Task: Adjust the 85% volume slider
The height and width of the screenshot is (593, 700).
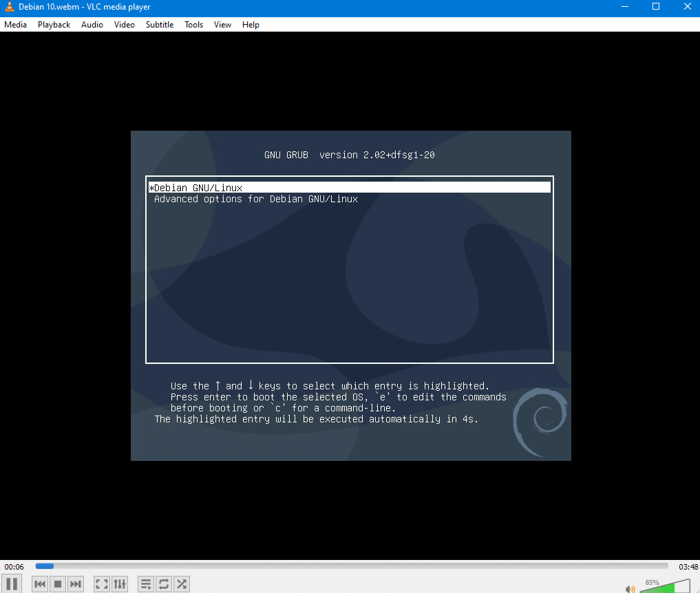Action: (665, 586)
